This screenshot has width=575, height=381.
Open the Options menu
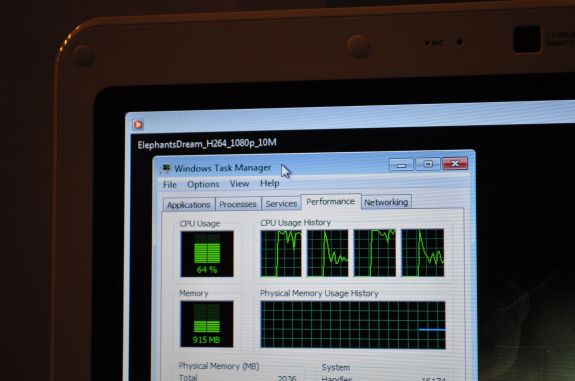(203, 184)
